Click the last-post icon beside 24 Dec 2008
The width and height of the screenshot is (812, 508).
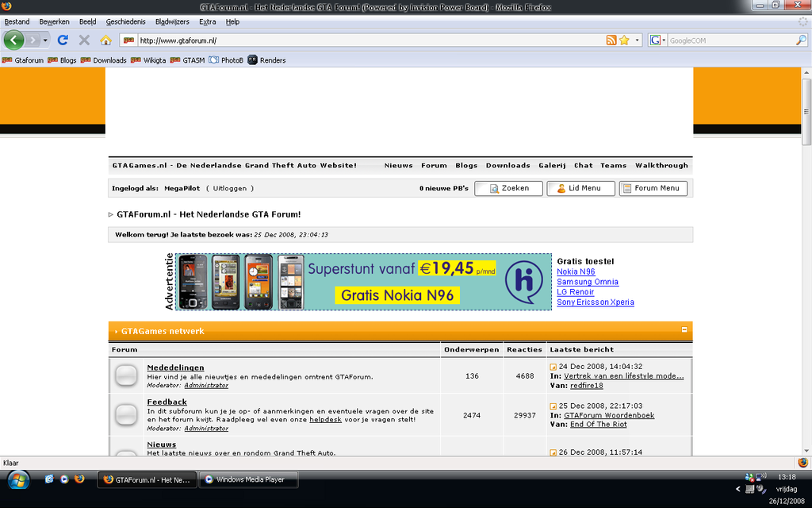coord(553,367)
